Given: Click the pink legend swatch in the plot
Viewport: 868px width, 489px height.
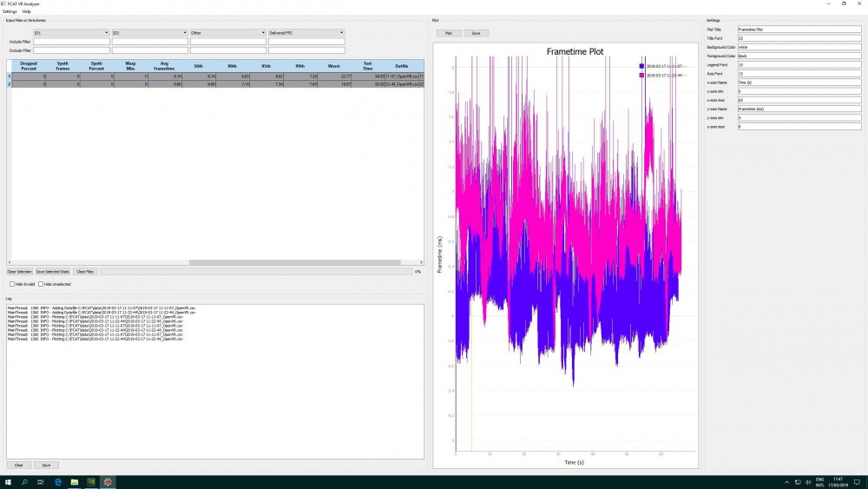Looking at the screenshot, I should (x=641, y=76).
